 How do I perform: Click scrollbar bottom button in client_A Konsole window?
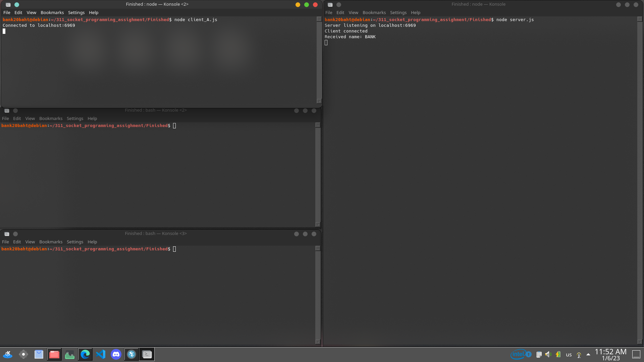(x=319, y=101)
